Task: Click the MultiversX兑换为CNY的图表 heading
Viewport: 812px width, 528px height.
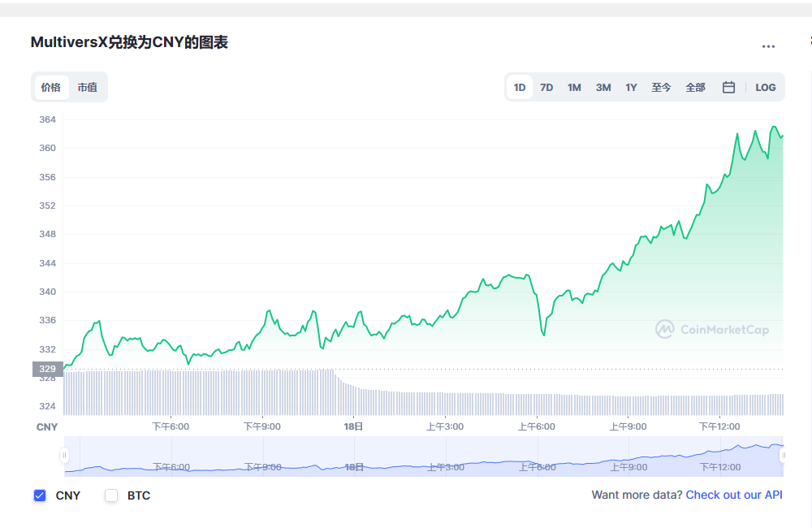Action: [129, 42]
